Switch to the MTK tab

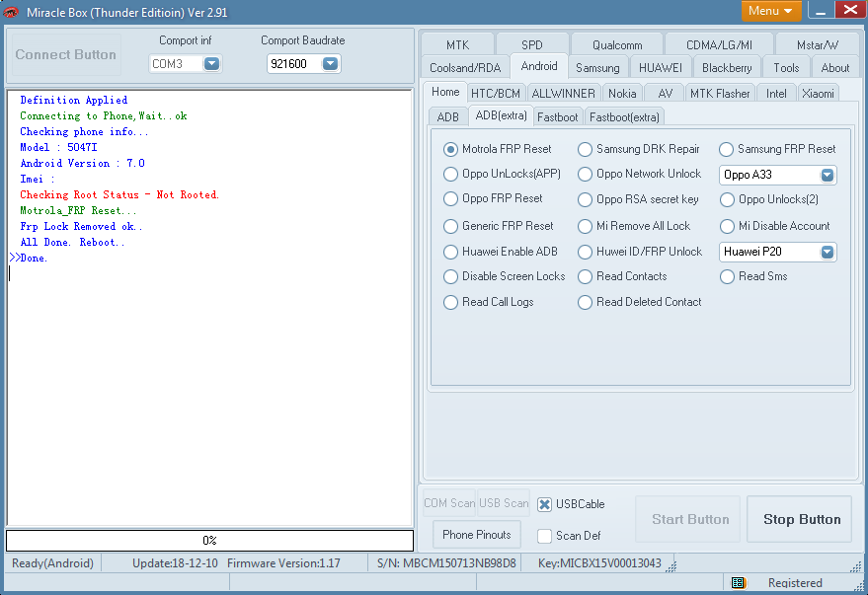[457, 44]
